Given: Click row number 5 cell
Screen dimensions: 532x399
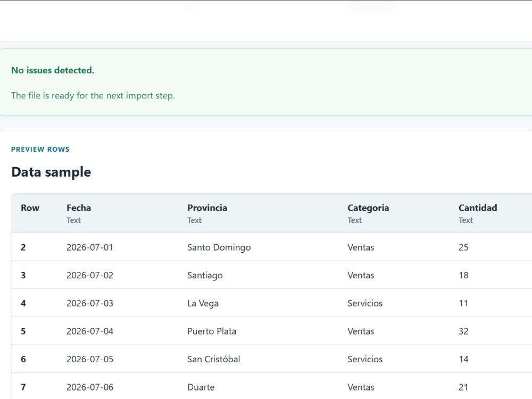Looking at the screenshot, I should [23, 331].
